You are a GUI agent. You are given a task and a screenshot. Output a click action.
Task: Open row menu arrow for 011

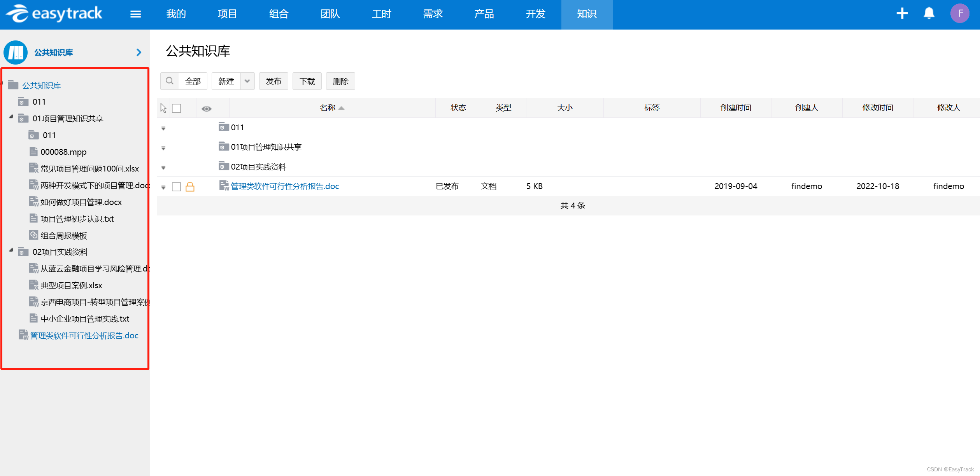point(163,128)
